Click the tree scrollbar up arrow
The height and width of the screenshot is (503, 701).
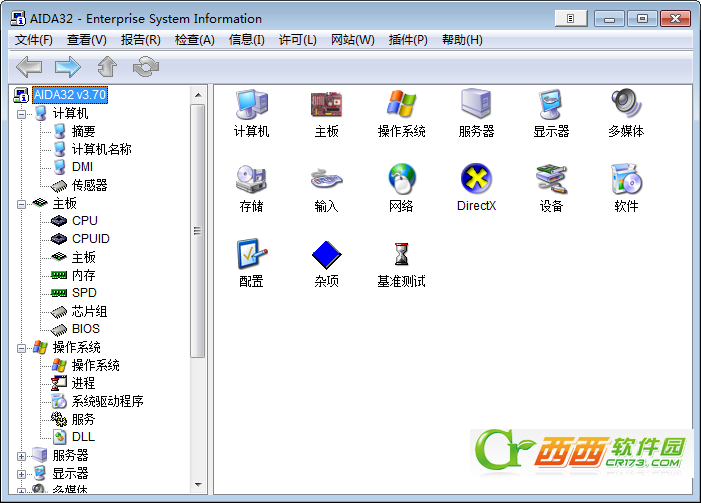[x=198, y=95]
